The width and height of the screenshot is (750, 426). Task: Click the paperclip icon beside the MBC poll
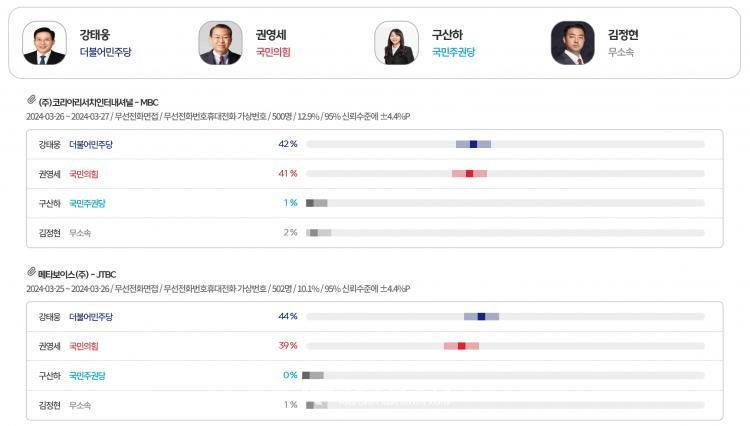[32, 99]
